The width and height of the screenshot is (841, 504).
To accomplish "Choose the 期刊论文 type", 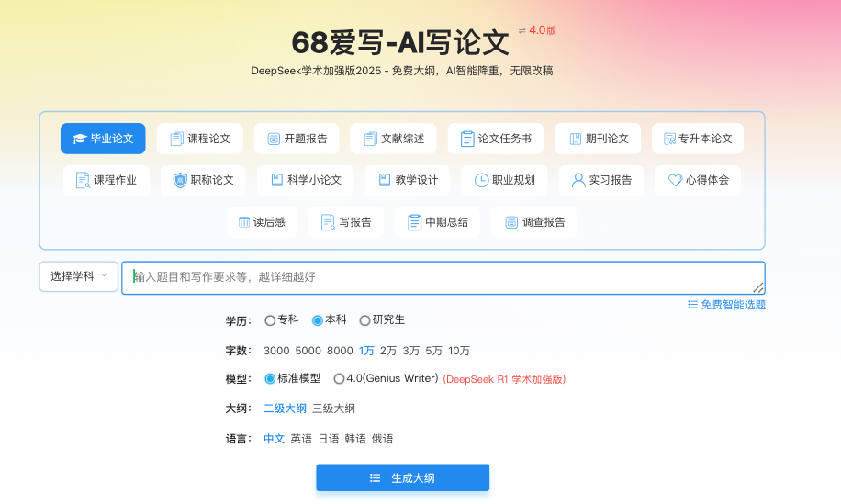I will 598,139.
